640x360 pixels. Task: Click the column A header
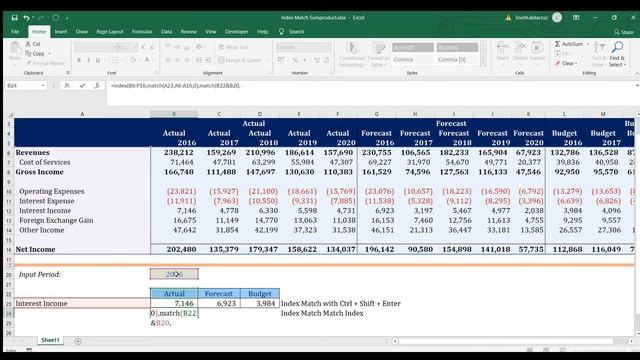(82, 114)
